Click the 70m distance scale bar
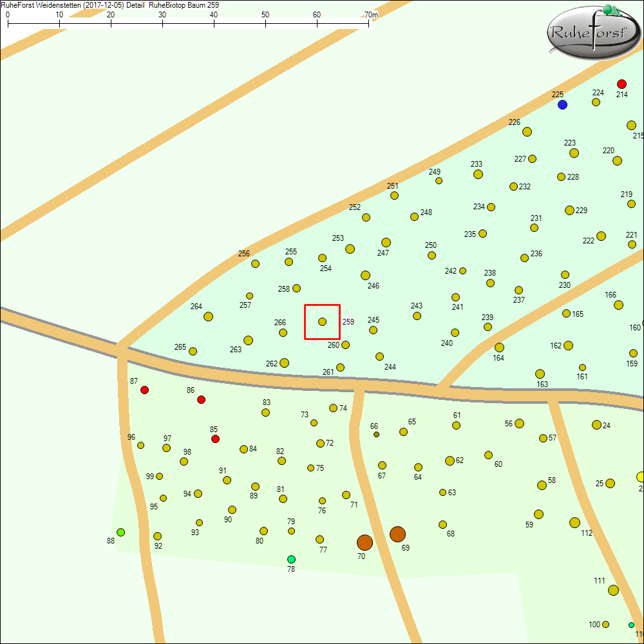This screenshot has height=644, width=644. [188, 23]
